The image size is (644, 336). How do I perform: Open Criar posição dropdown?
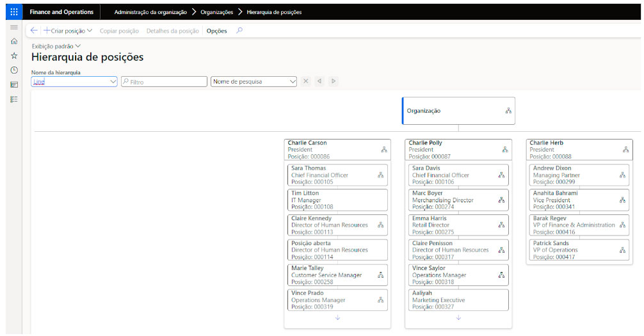68,31
